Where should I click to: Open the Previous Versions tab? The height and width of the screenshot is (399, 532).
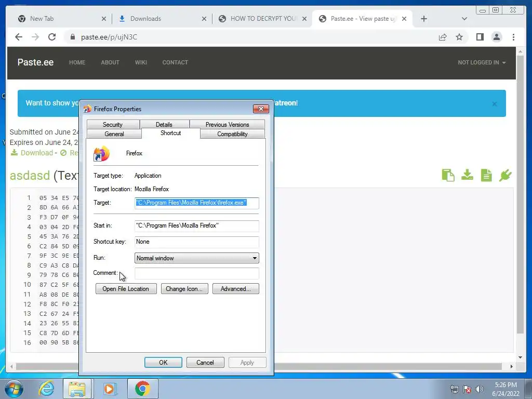tap(228, 125)
